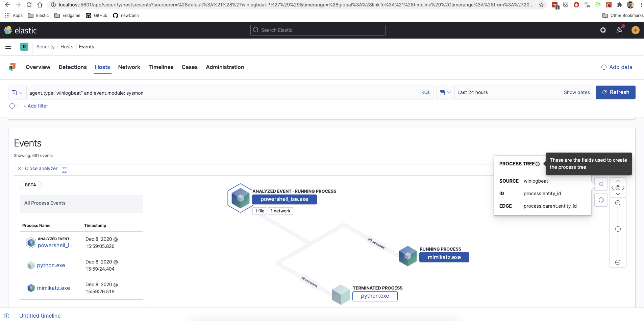The height and width of the screenshot is (321, 644).
Task: Open the filter options circle icon
Action: (12, 106)
